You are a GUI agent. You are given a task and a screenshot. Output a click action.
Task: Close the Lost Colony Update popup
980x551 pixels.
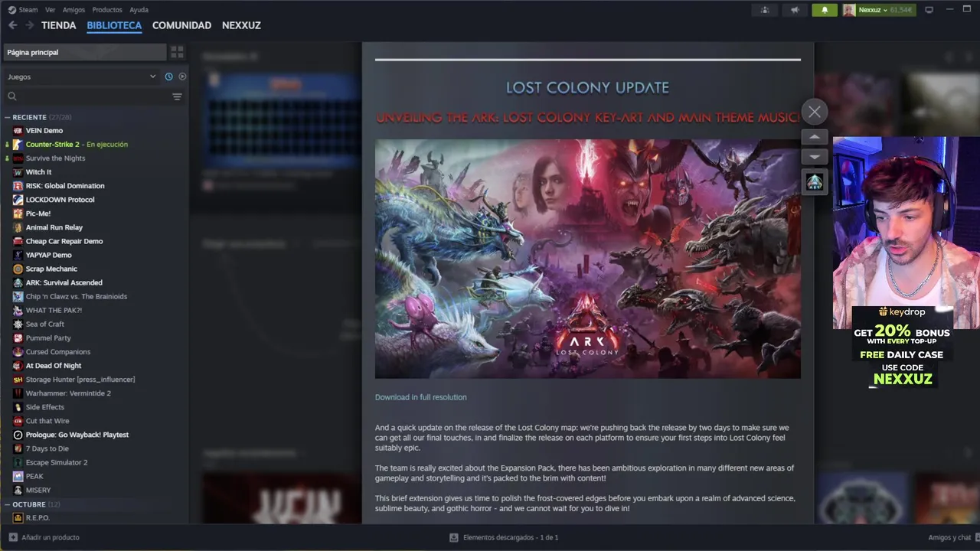click(x=815, y=112)
